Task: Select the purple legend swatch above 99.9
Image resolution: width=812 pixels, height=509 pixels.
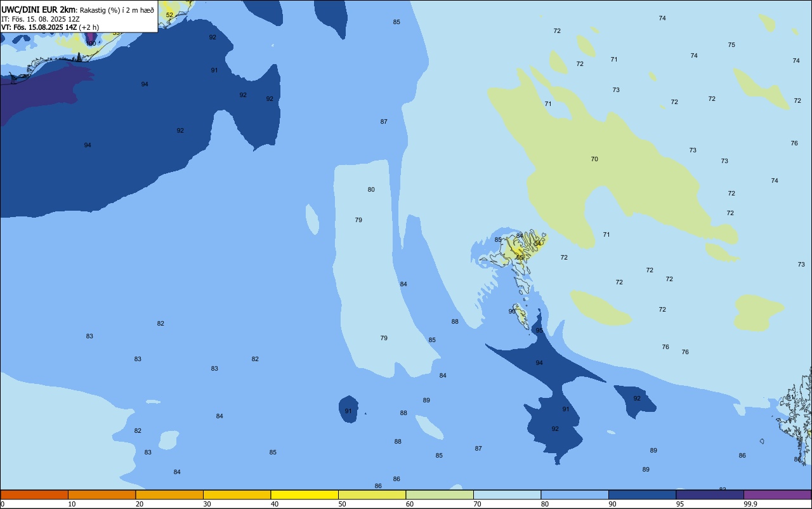Action: (x=777, y=494)
